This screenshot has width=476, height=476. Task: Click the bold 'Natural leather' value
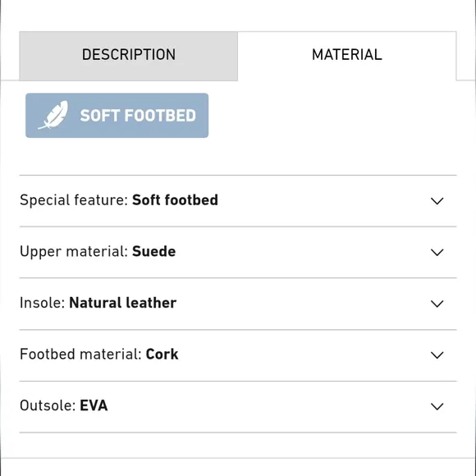[x=123, y=303]
